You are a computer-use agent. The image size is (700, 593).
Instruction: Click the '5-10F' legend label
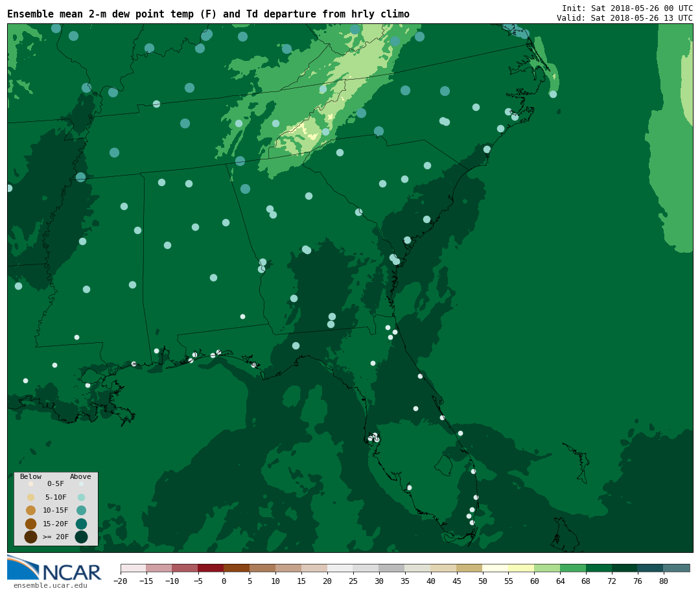coord(56,497)
